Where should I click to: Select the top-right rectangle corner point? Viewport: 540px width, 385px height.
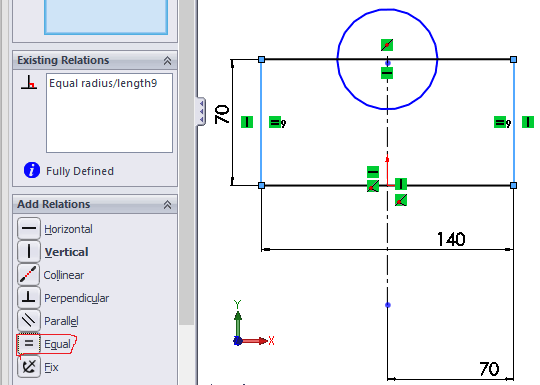(x=513, y=60)
